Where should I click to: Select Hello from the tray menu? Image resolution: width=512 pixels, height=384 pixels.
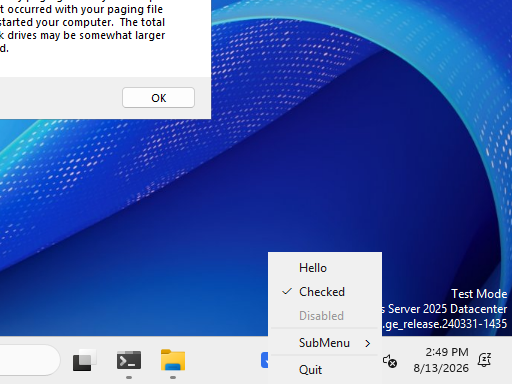coord(325,268)
